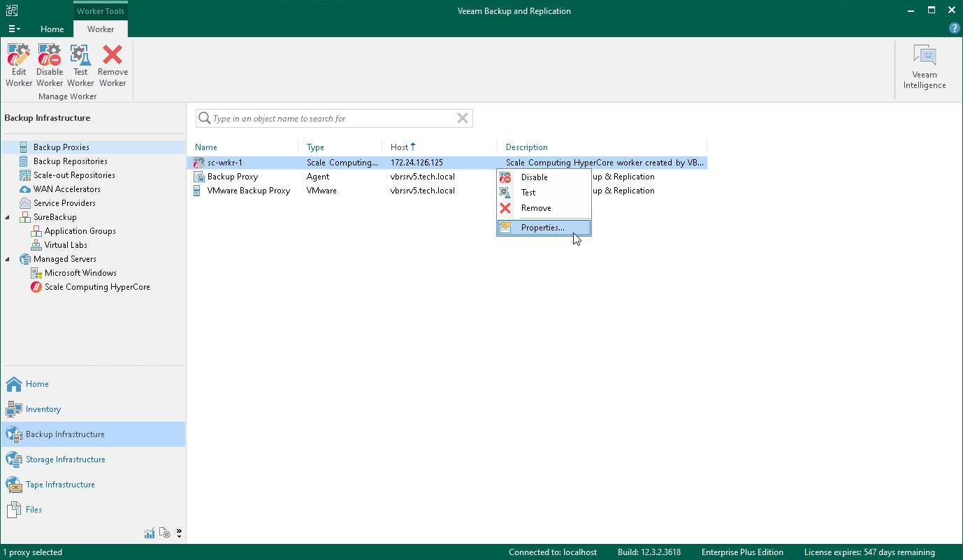Click the Virtual Labs tree icon
The width and height of the screenshot is (963, 560).
(x=36, y=245)
